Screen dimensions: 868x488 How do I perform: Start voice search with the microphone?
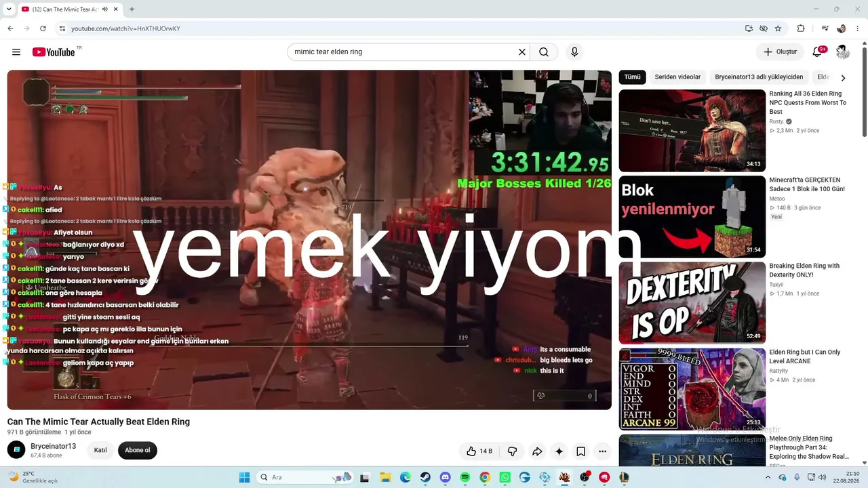click(574, 52)
